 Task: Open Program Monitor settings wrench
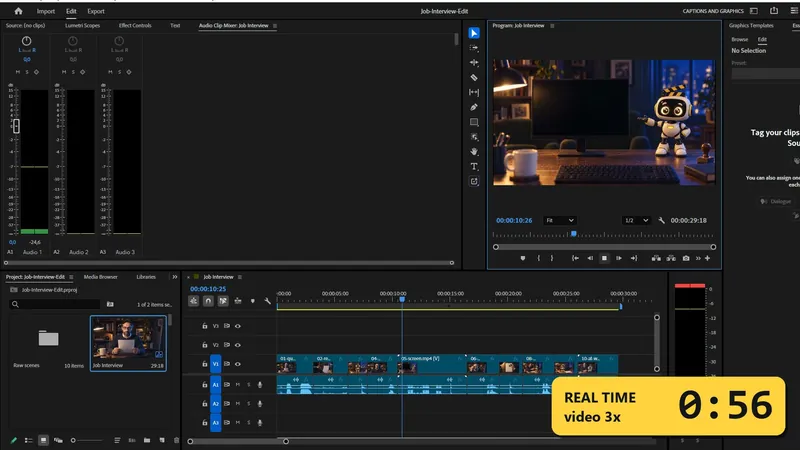tap(662, 220)
